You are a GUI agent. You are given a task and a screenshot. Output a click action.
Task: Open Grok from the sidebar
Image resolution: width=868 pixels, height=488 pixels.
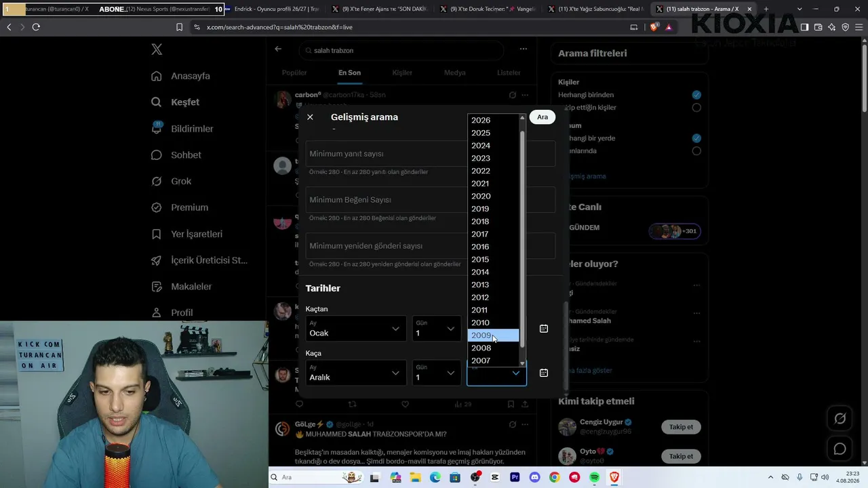172,182
